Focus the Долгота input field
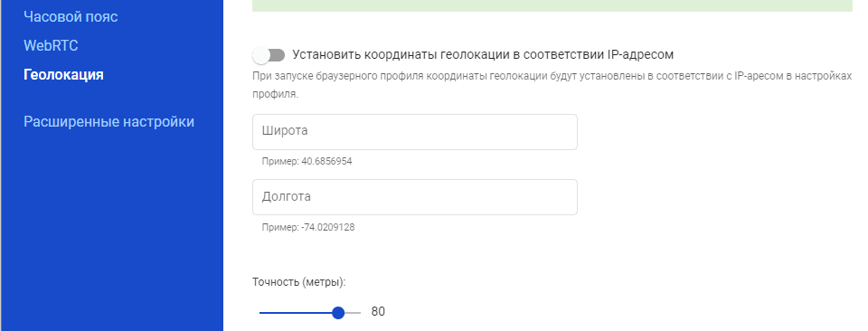Screen dimensions: 868x331 coord(415,197)
